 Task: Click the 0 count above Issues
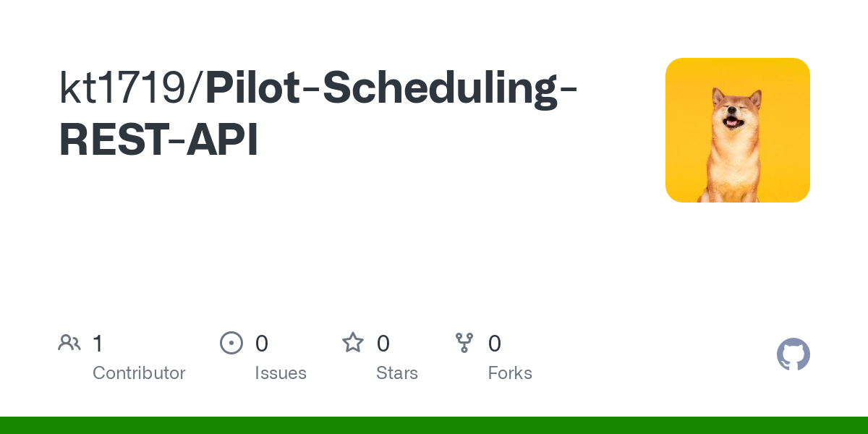[262, 344]
